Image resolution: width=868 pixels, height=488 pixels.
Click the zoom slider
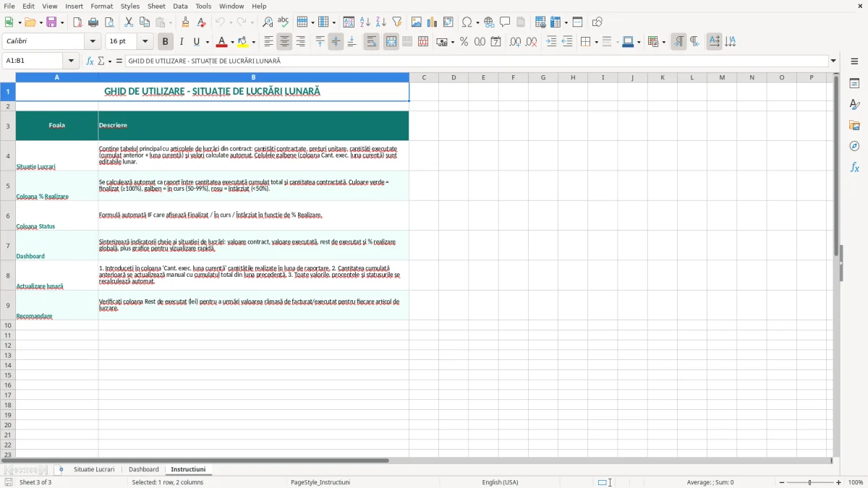tap(809, 482)
